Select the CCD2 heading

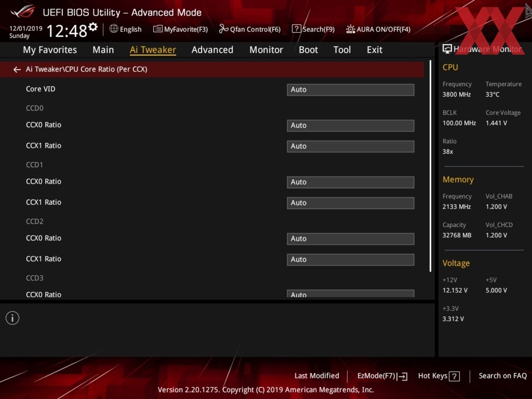click(35, 222)
